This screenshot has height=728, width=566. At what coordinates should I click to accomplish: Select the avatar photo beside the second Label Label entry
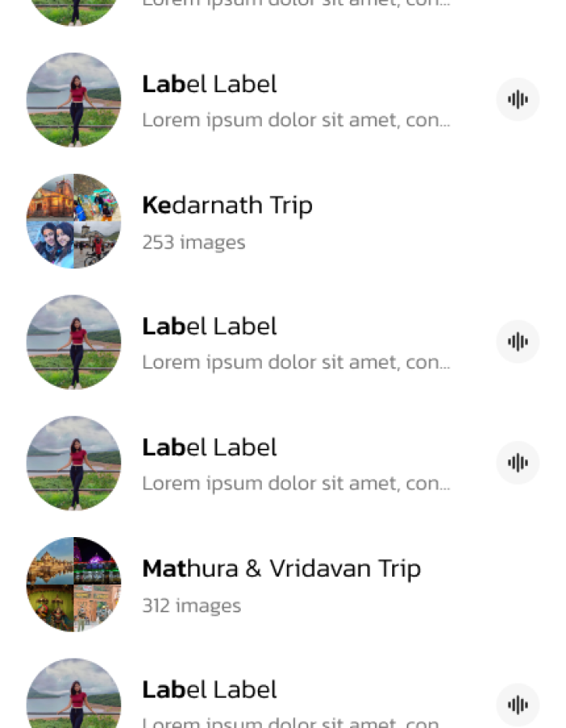73,341
